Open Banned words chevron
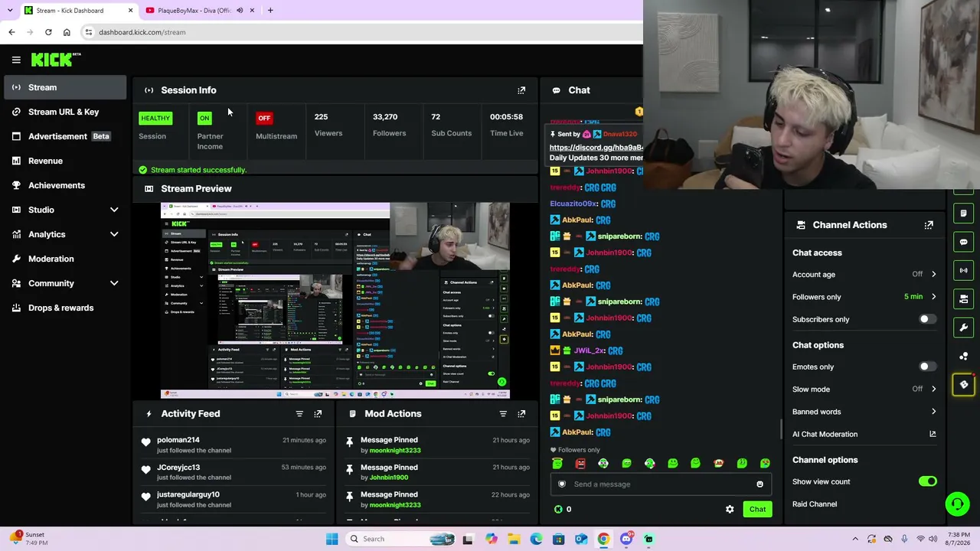The height and width of the screenshot is (551, 980). tap(933, 412)
